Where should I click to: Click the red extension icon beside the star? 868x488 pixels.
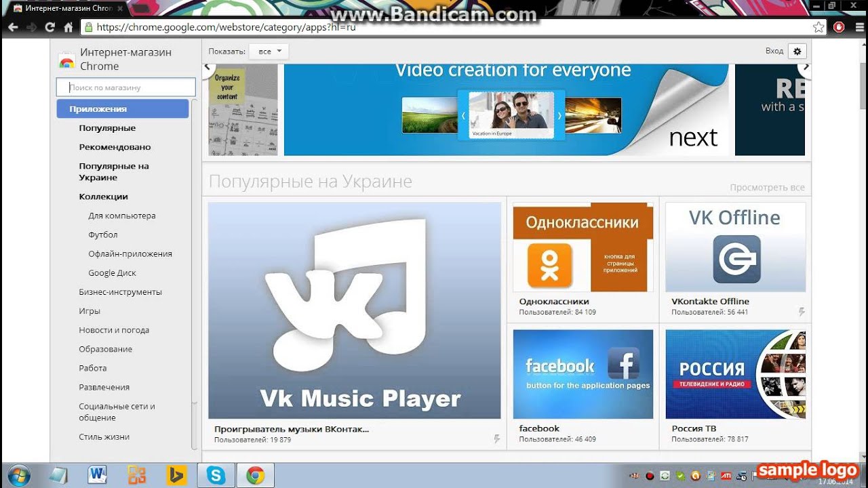point(839,27)
